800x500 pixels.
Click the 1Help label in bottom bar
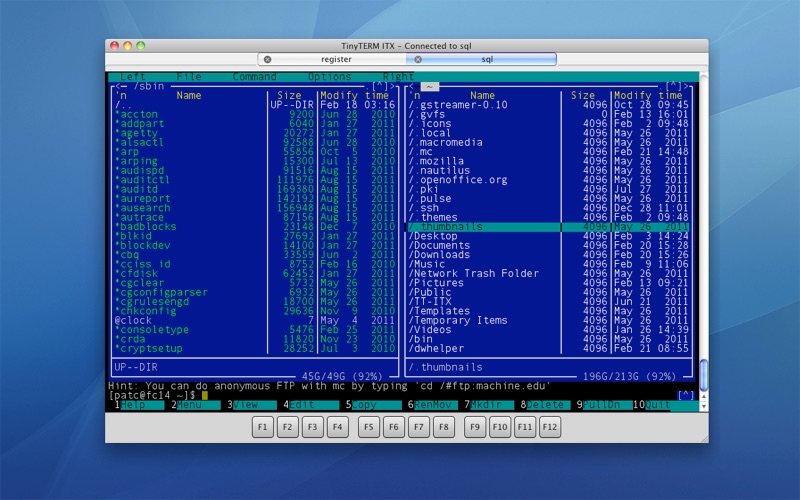(x=139, y=405)
